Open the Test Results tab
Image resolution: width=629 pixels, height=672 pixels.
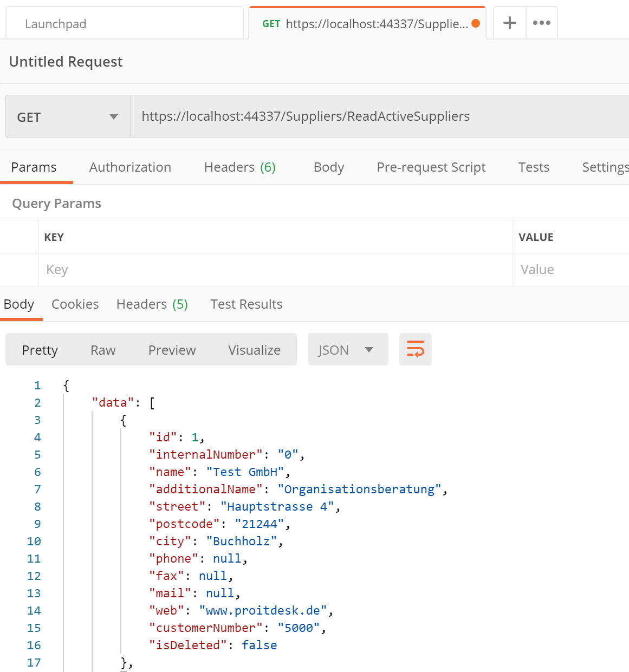(246, 304)
